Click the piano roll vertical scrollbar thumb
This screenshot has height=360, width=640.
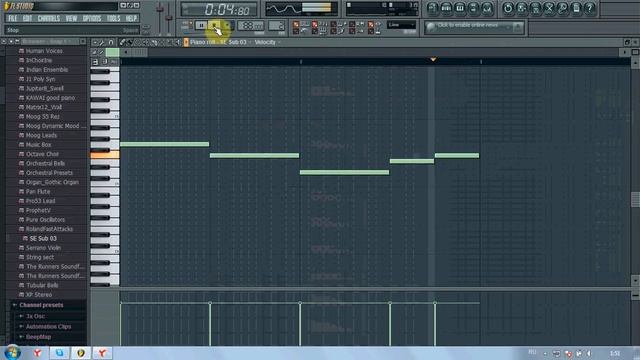(635, 200)
